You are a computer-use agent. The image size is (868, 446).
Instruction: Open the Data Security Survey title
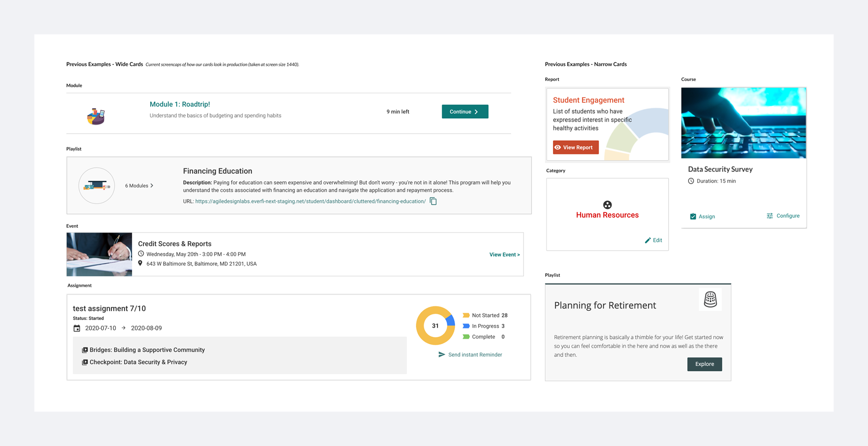point(720,169)
